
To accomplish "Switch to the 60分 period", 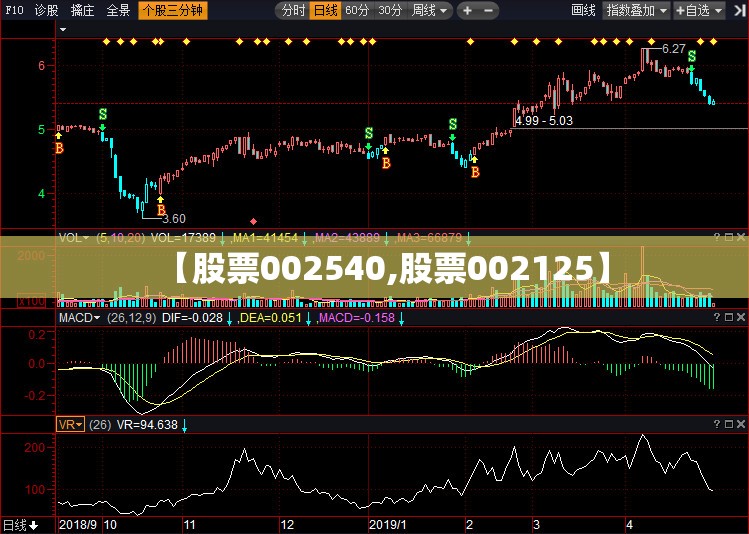I will click(357, 10).
